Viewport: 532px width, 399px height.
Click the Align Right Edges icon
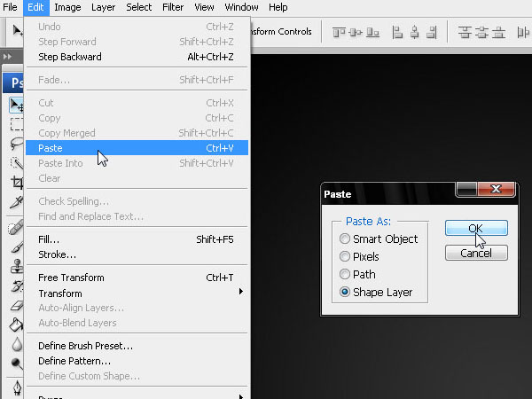tap(431, 33)
